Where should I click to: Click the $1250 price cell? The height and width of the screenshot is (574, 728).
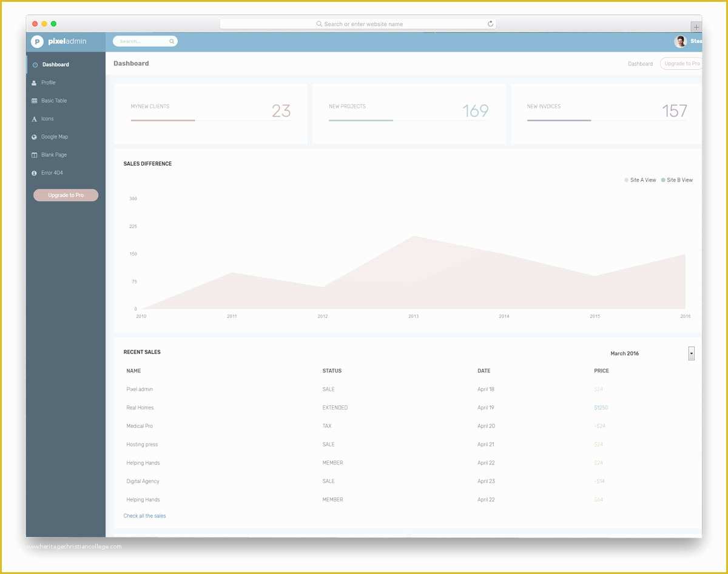coord(601,408)
